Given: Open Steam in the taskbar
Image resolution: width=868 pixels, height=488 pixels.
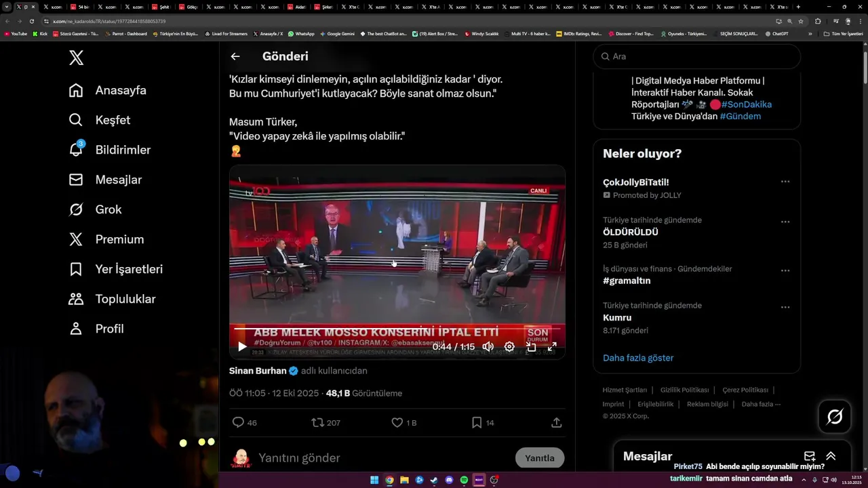Looking at the screenshot, I should (x=434, y=480).
